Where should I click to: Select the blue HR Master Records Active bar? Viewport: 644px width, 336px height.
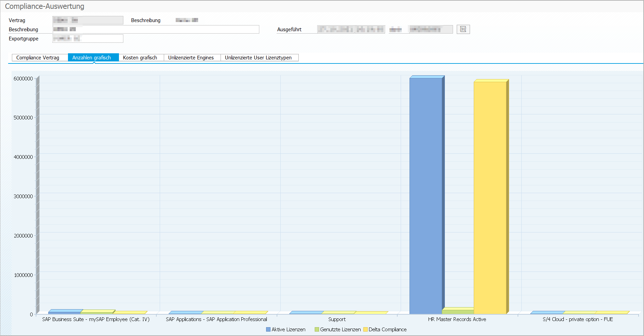426,195
